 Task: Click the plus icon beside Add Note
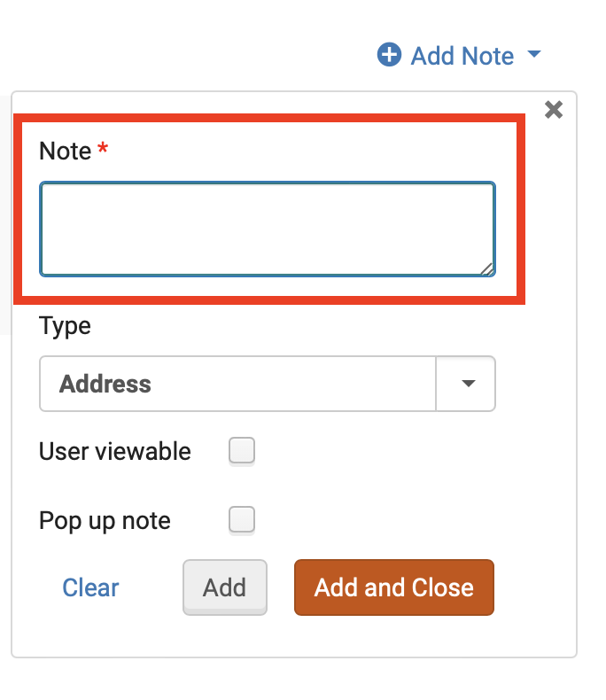coord(389,55)
